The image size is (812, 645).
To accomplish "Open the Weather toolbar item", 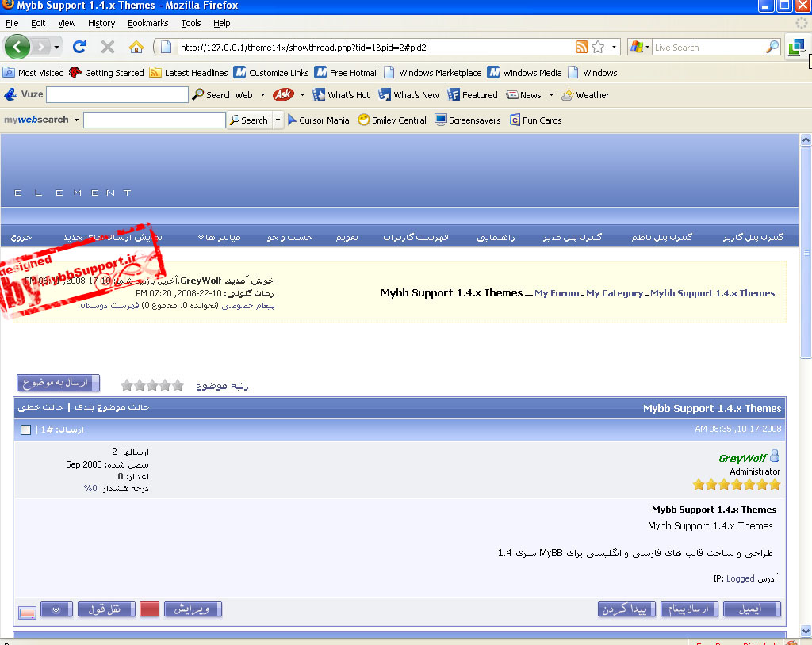I will 585,95.
